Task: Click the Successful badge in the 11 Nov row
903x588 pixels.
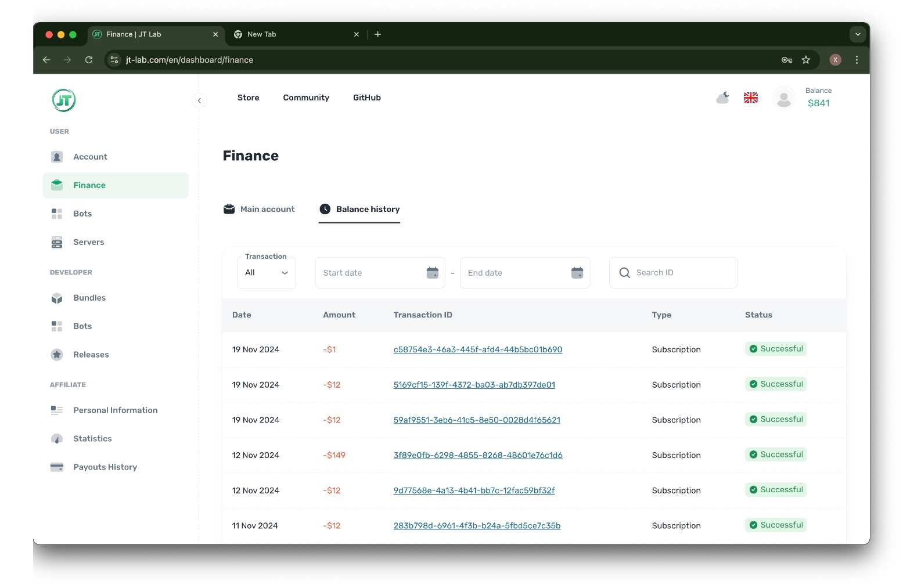Action: [x=776, y=525]
